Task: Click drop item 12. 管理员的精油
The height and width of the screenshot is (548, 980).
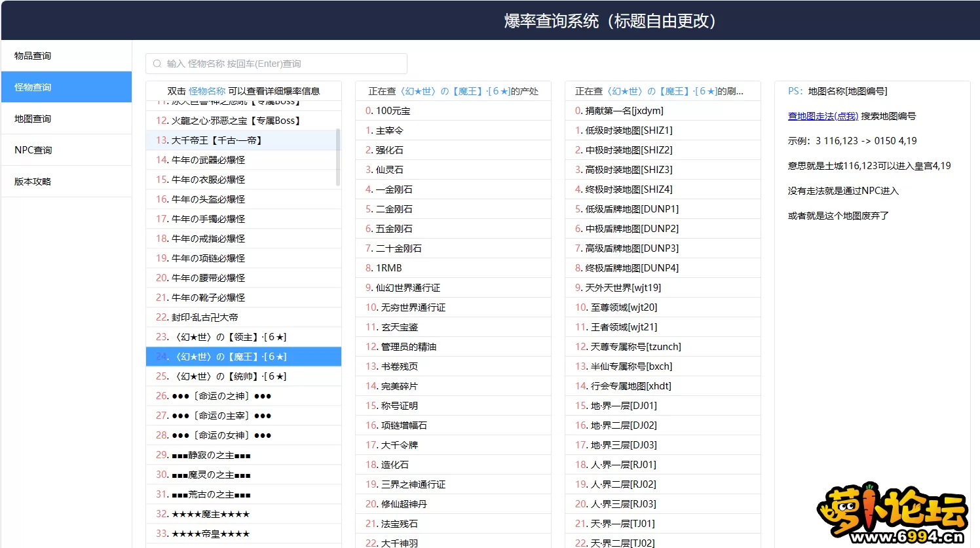Action: pos(453,347)
